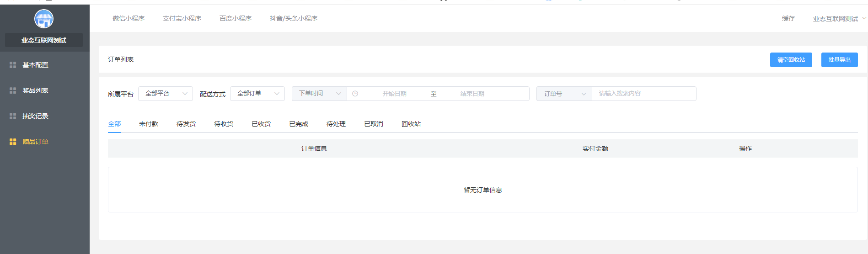
Task: Go to 微信小程序 in the top navigation
Action: click(129, 18)
